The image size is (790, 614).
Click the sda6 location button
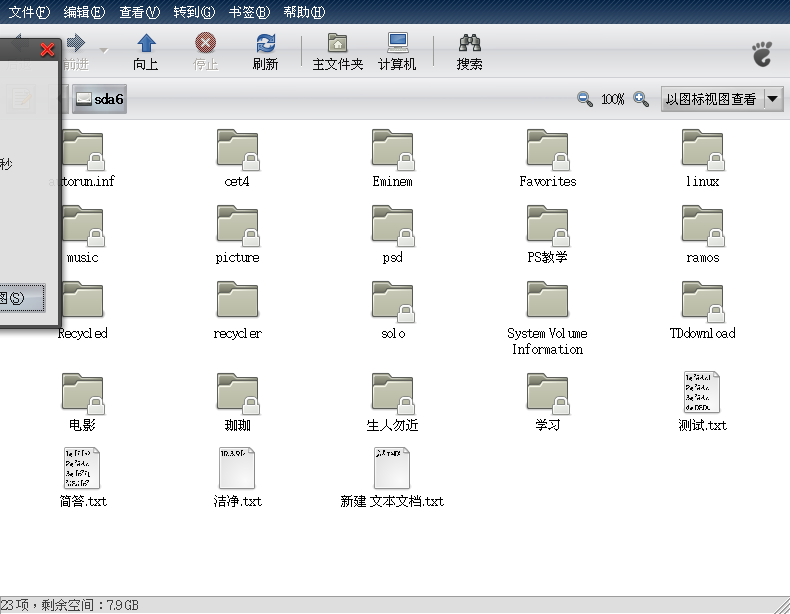click(99, 99)
